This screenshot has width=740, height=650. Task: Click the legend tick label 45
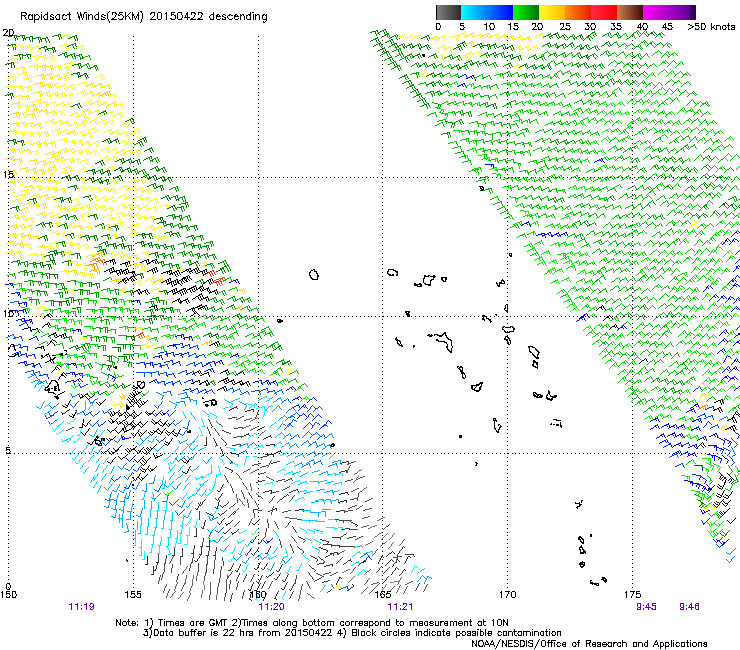point(667,27)
